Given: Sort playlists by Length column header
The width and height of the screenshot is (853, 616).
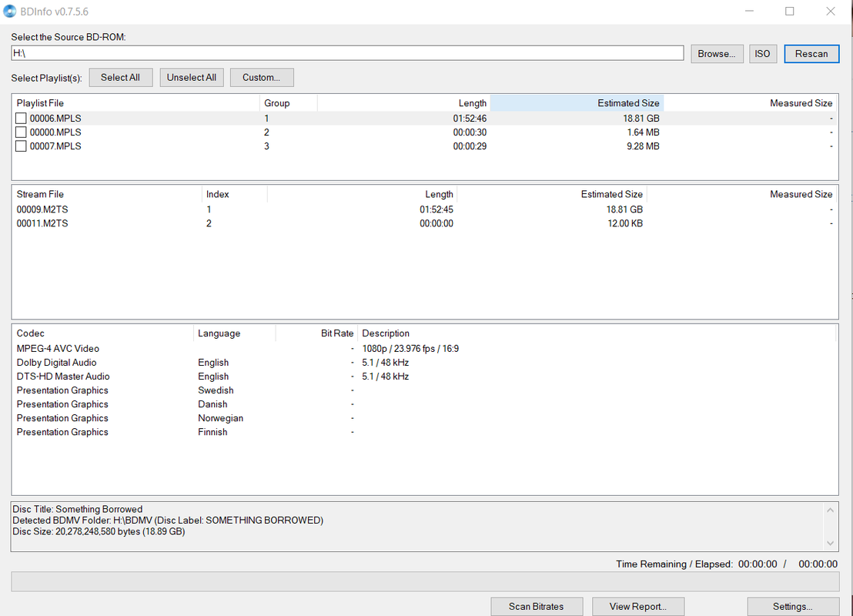Looking at the screenshot, I should pos(403,103).
